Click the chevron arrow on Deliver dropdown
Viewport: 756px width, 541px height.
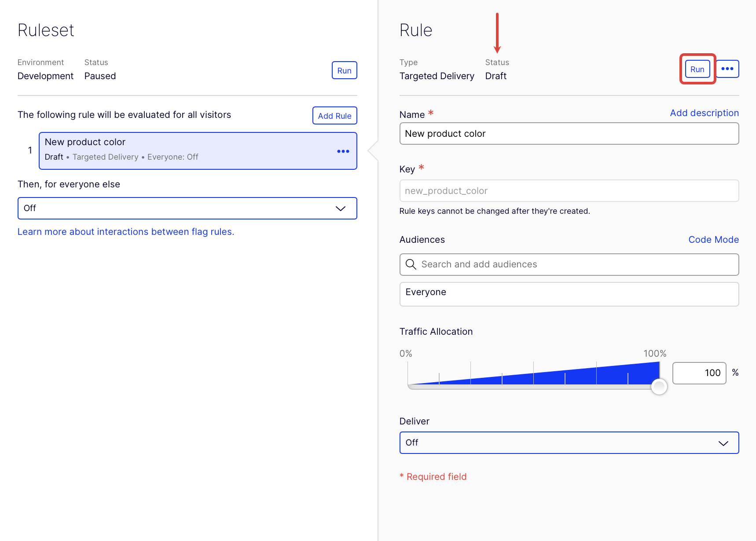(x=723, y=443)
